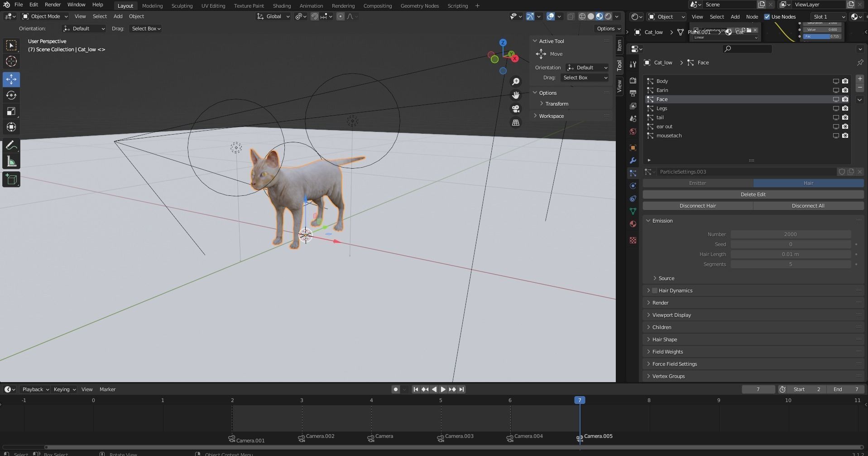Screen dimensions: 868x456
Task: Open Drag Select Box dropdown in header
Action: coord(146,29)
